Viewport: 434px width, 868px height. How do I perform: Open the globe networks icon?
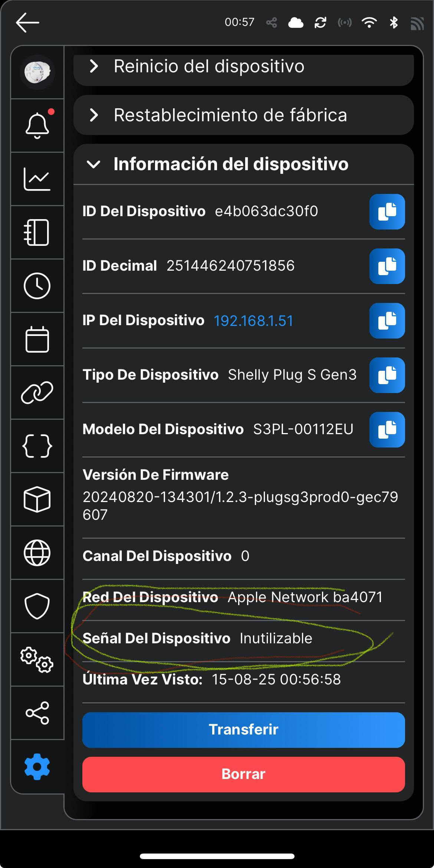37,553
